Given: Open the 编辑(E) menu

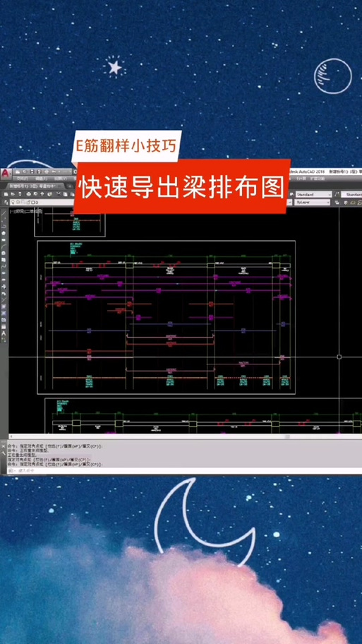Looking at the screenshot, I should (x=42, y=179).
